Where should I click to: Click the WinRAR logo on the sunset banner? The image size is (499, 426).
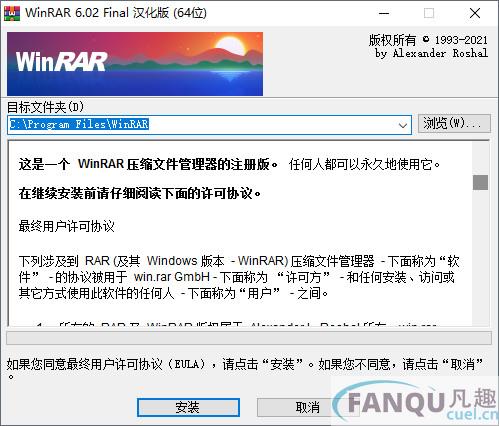click(61, 62)
